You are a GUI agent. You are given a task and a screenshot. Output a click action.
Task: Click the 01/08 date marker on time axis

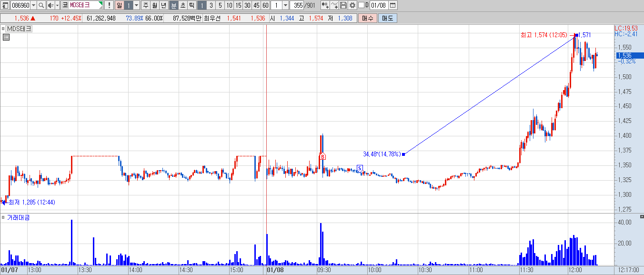[x=275, y=270]
